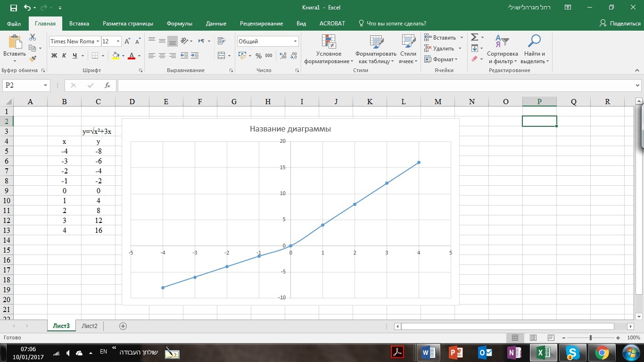Expand the number format Общий dropdown
The width and height of the screenshot is (644, 362).
tap(296, 41)
